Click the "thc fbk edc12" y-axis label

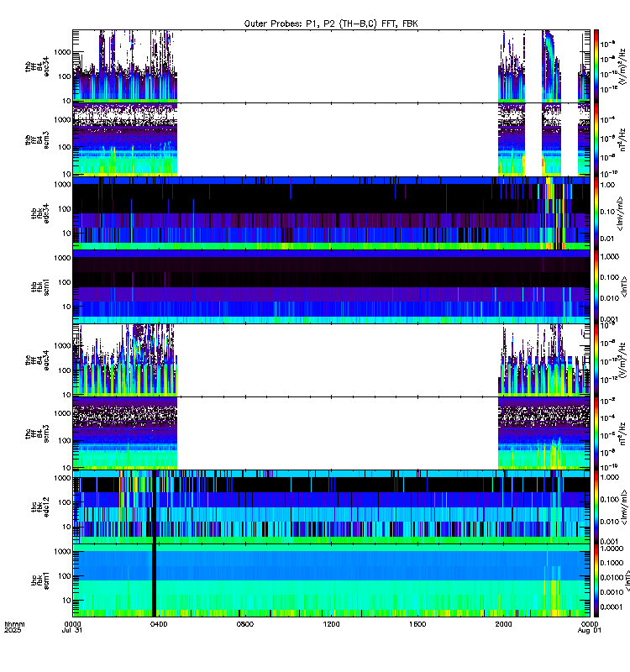click(39, 507)
